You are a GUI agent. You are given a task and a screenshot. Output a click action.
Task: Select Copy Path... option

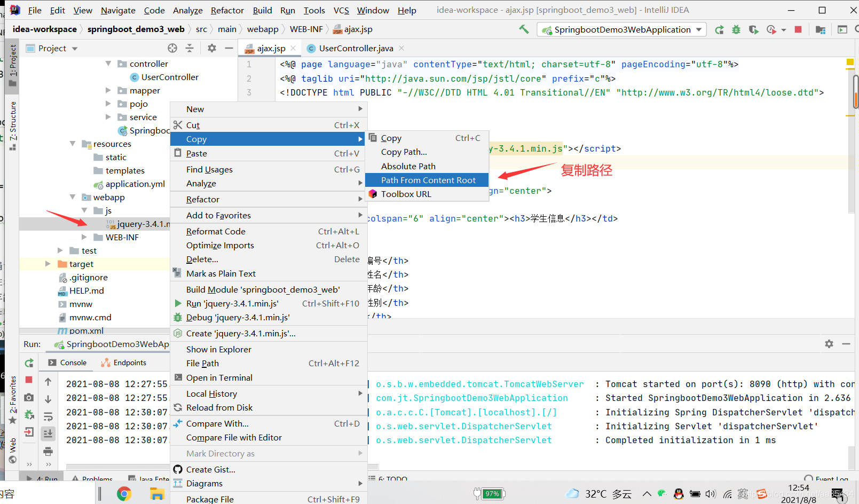pos(427,152)
